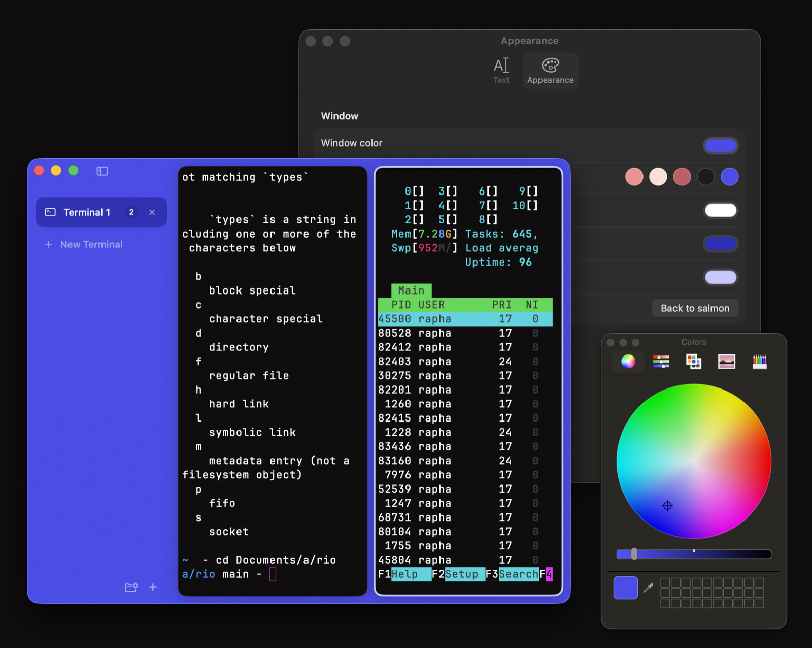Click the Swp meter in htop
This screenshot has width=812, height=648.
[x=424, y=248]
